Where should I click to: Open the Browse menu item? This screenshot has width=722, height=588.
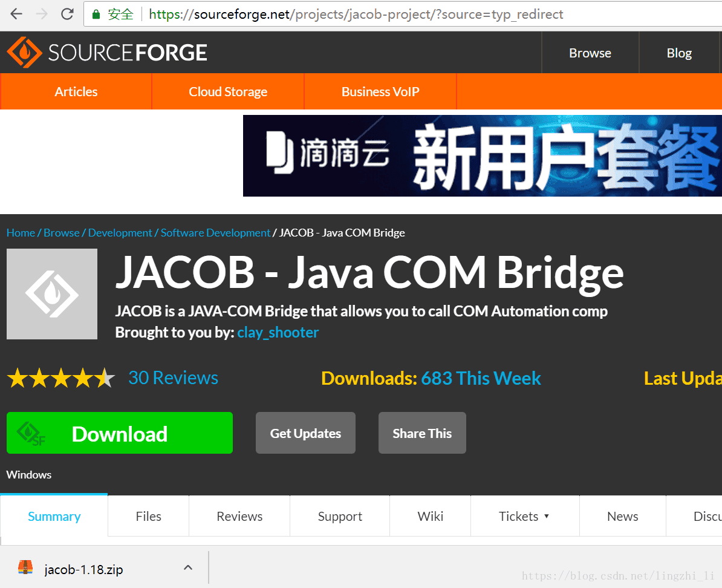(x=590, y=53)
